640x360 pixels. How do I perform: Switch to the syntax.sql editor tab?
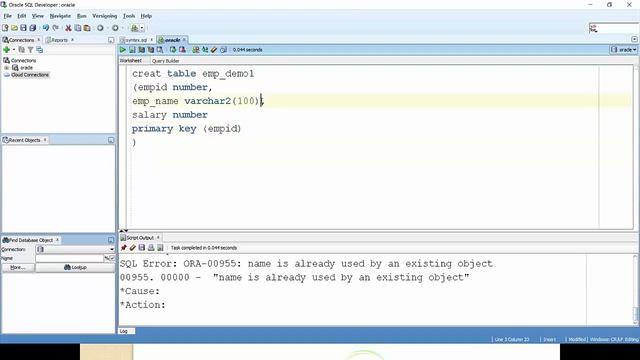point(136,40)
